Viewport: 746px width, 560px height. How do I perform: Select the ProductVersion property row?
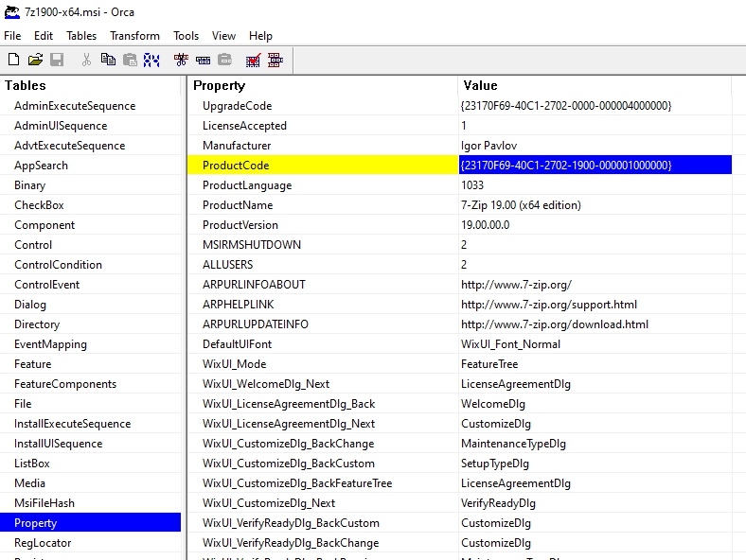(240, 225)
